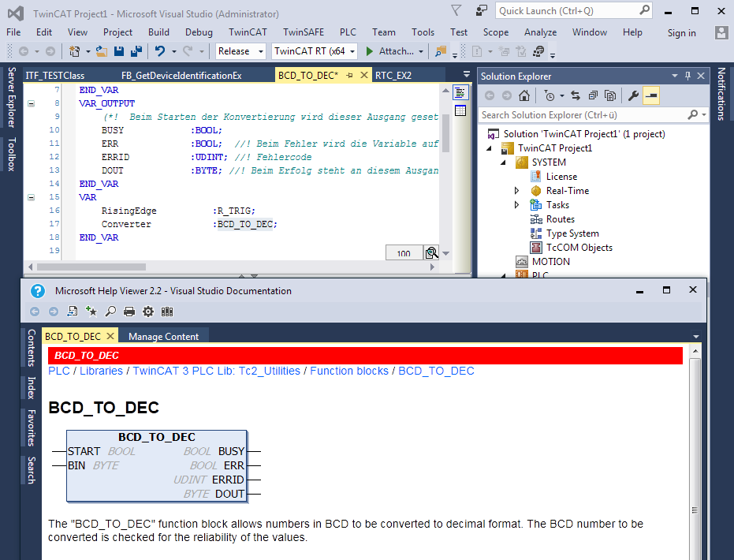Click the Manage Content books icon
This screenshot has width=734, height=560.
click(x=167, y=312)
